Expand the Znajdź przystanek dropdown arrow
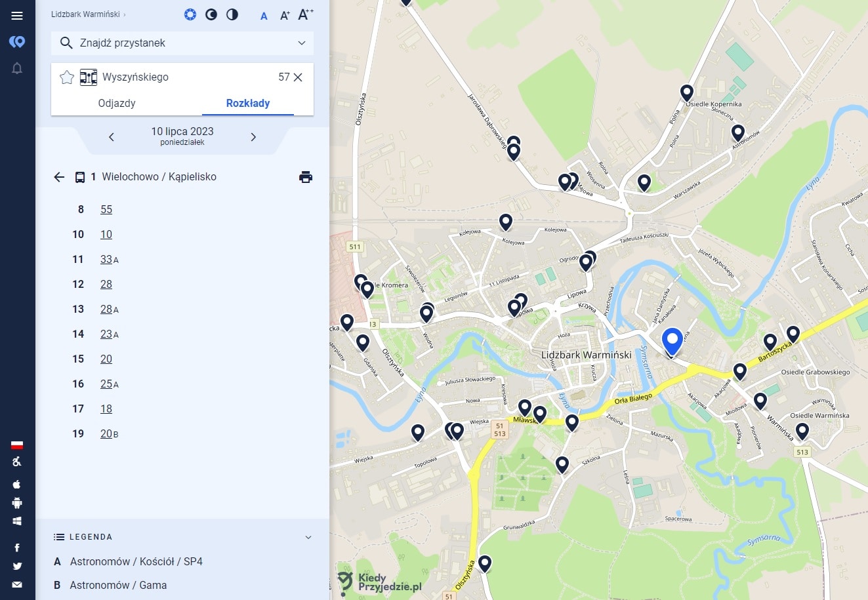Image resolution: width=868 pixels, height=600 pixels. [302, 43]
